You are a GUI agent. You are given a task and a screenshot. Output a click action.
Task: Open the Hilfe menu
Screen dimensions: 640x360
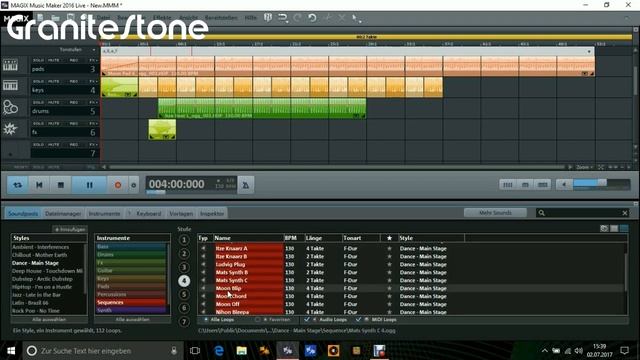(251, 18)
